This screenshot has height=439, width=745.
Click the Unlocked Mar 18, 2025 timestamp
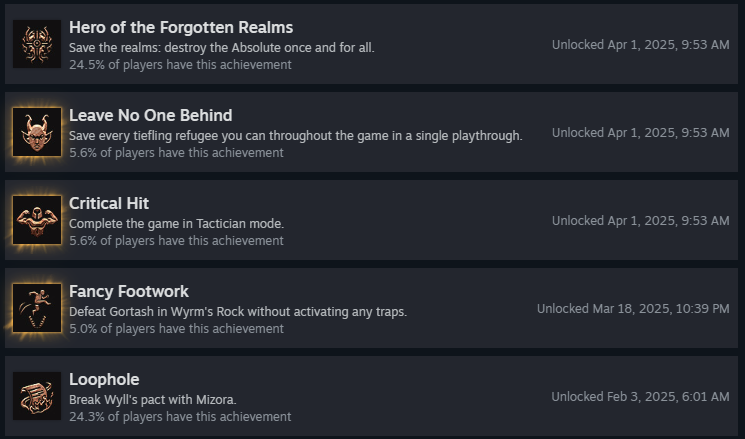point(633,309)
